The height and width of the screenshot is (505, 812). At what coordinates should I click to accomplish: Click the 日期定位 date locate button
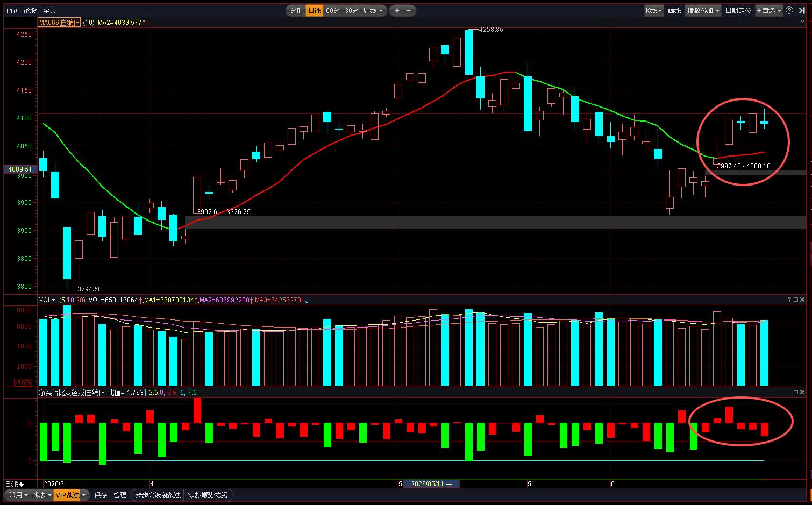pos(738,10)
